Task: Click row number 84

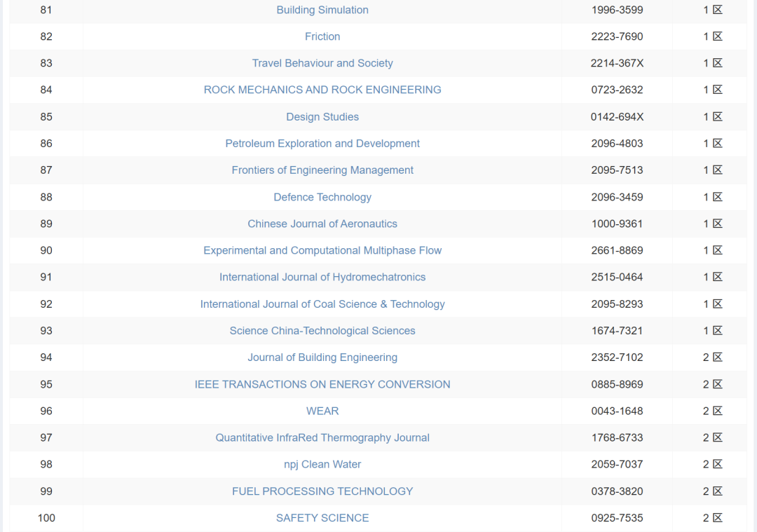Action: (x=46, y=90)
